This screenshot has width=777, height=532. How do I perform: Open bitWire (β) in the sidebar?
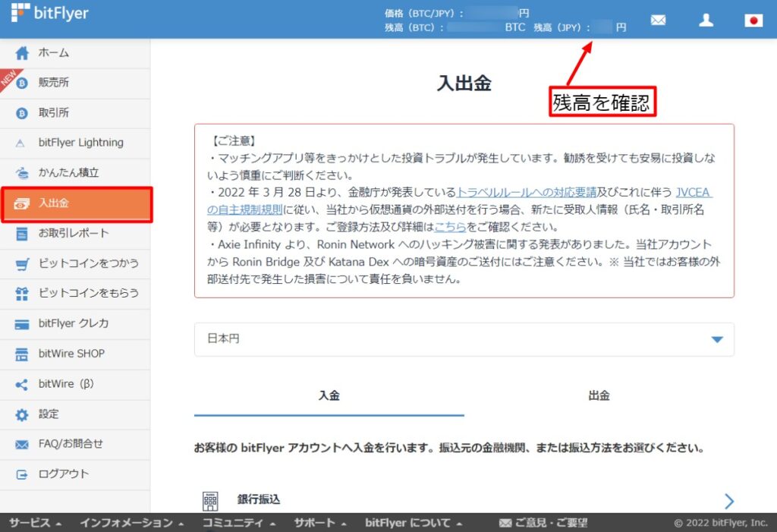click(x=75, y=385)
